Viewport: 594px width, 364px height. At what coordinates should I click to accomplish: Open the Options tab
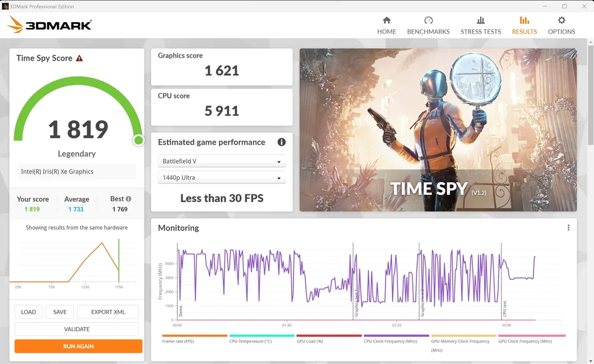[561, 26]
